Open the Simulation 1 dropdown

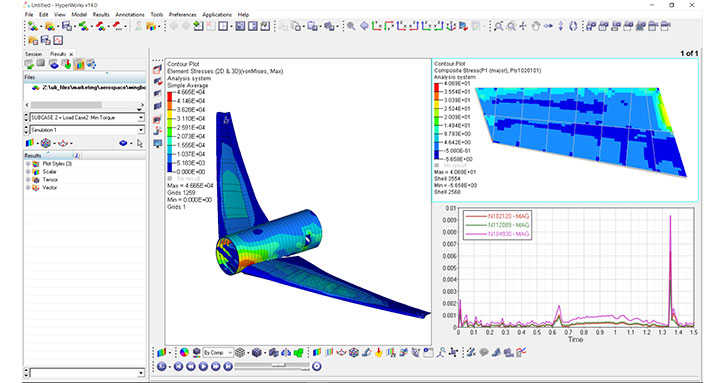tap(87, 130)
